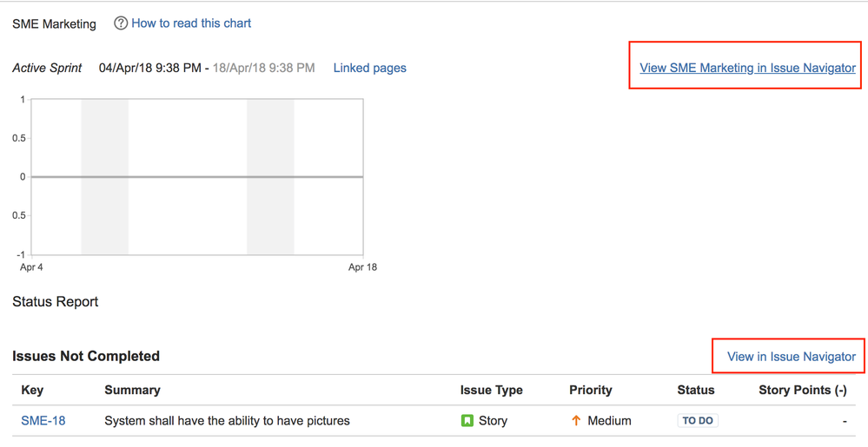The image size is (868, 447).
Task: Click the burndown line at zero
Action: [197, 177]
